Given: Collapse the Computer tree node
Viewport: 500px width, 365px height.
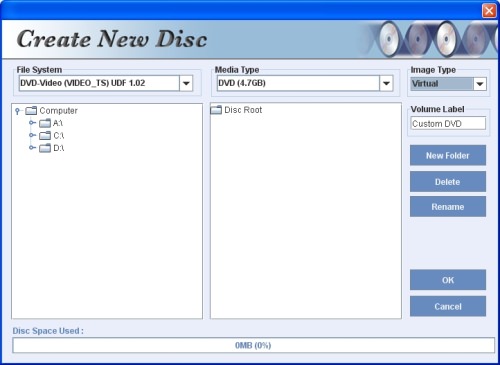Looking at the screenshot, I should 18,111.
